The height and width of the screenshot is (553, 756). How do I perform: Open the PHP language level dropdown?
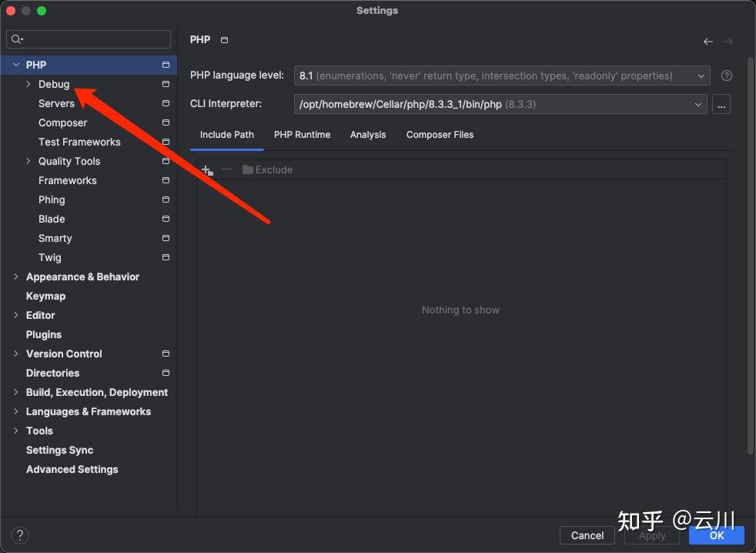[x=502, y=75]
